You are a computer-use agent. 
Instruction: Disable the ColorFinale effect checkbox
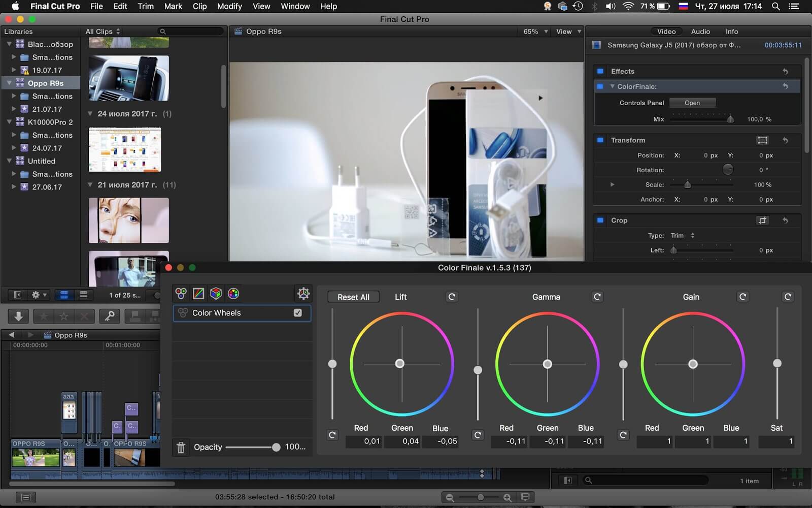pyautogui.click(x=600, y=86)
